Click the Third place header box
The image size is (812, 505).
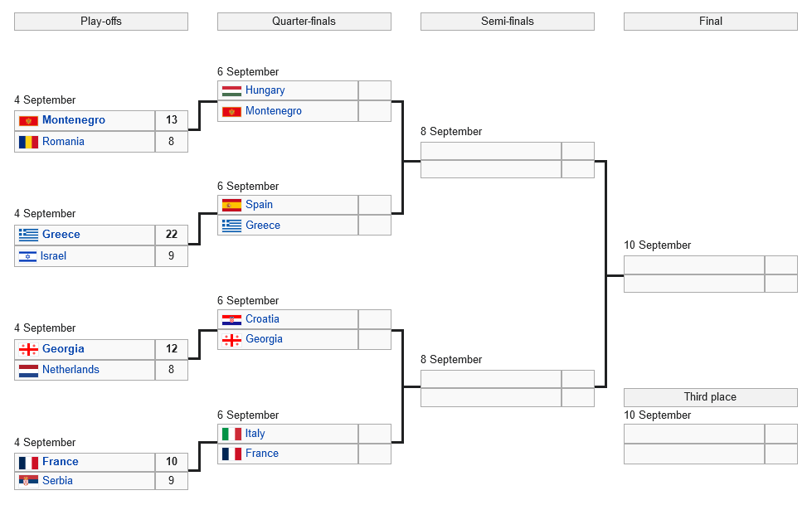710,397
